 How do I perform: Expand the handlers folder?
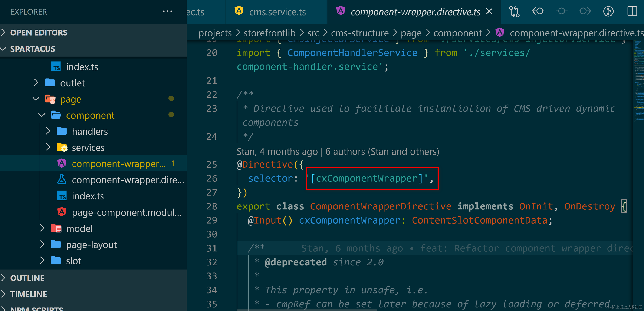[89, 131]
